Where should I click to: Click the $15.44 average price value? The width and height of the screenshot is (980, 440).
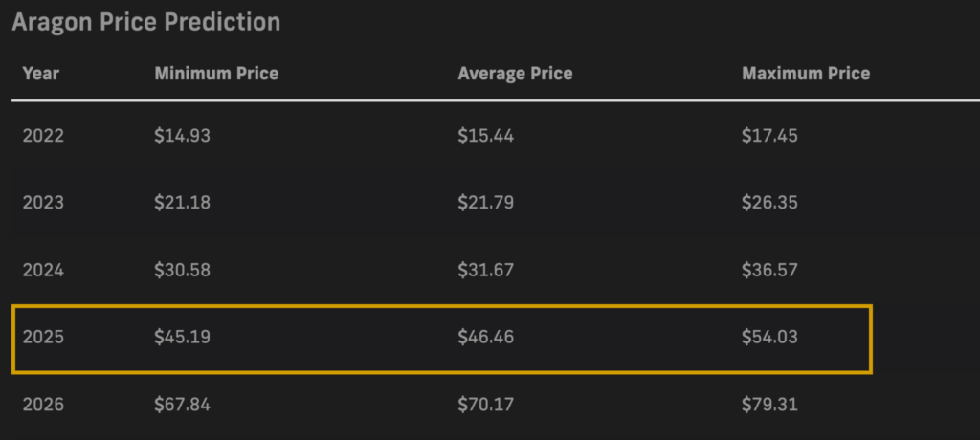click(x=485, y=135)
